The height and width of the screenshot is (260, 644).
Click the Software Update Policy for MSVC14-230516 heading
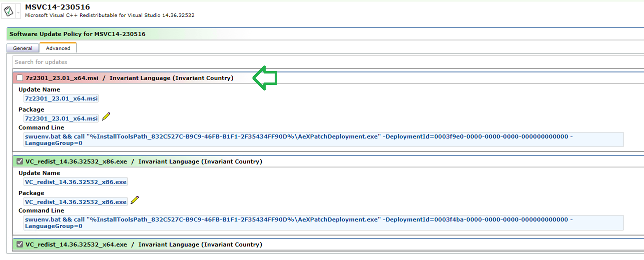[78, 34]
